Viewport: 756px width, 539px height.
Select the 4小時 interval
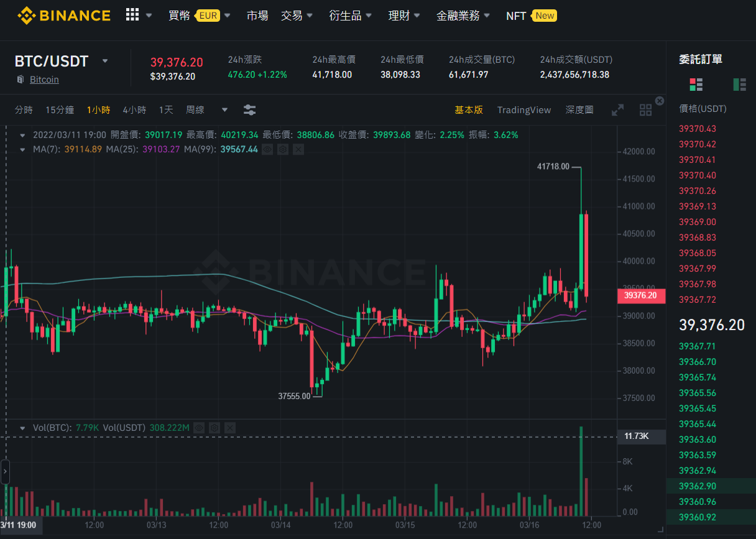tap(134, 110)
